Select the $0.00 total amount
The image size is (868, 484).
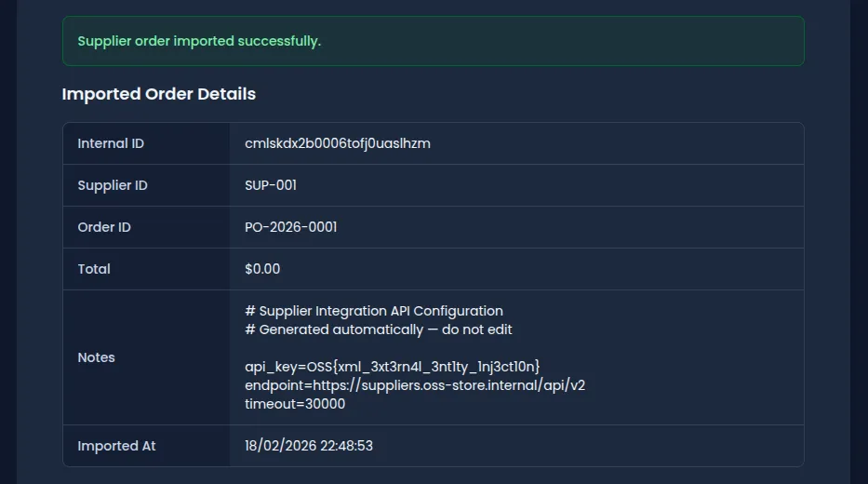point(262,269)
